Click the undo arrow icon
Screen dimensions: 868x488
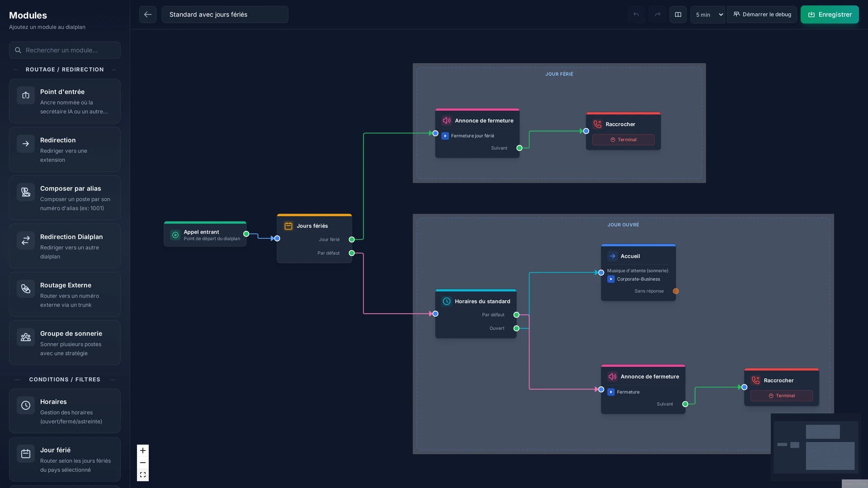(x=636, y=14)
